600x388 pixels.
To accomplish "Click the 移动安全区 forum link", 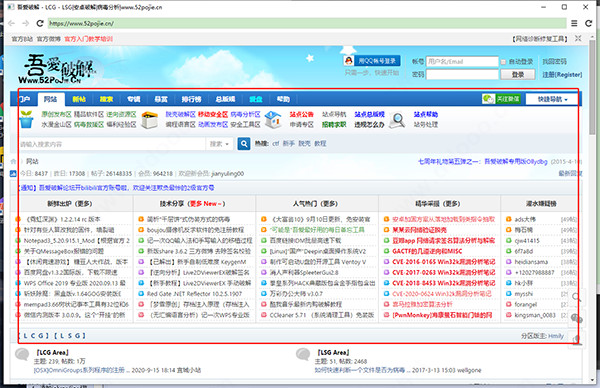I will click(x=213, y=114).
